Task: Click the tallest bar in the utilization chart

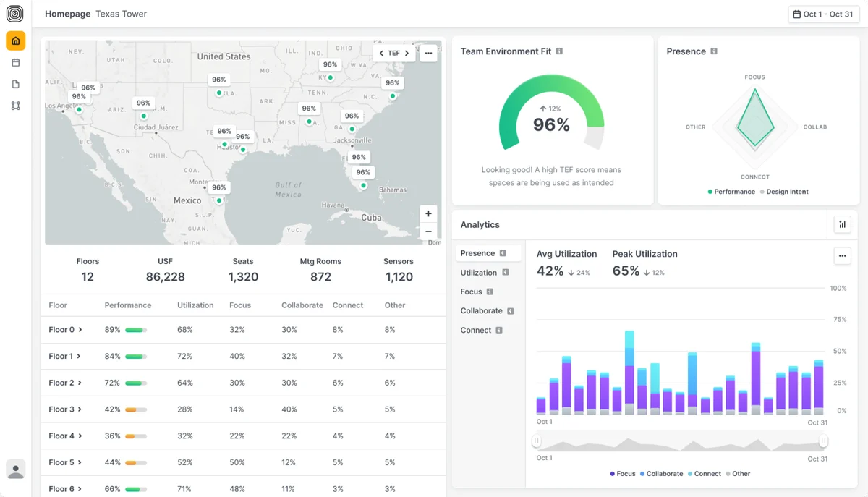Action: [629, 373]
